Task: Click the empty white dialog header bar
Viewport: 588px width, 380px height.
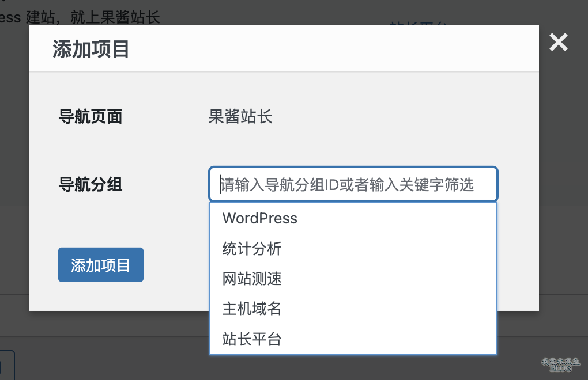Action: (334, 49)
